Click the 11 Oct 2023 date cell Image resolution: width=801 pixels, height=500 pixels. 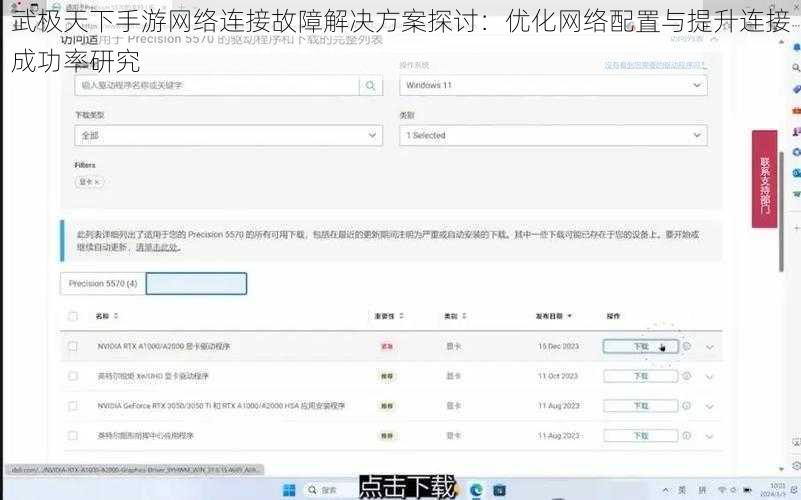tap(557, 376)
